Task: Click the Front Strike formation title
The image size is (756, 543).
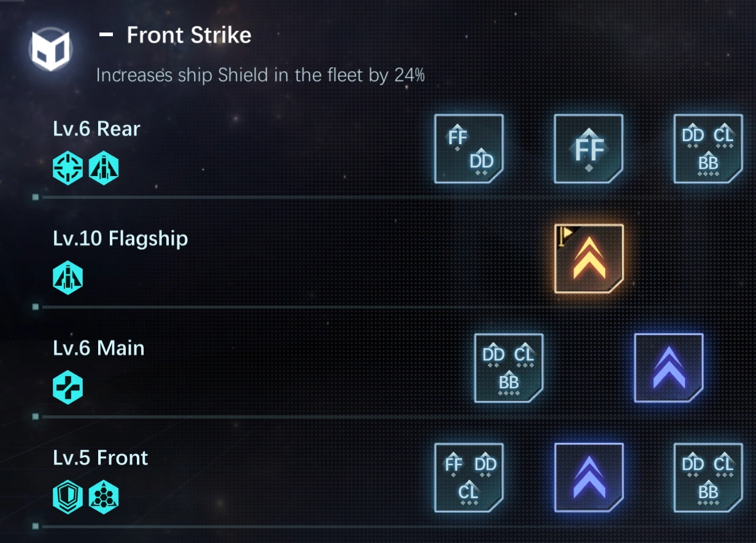Action: (x=189, y=36)
